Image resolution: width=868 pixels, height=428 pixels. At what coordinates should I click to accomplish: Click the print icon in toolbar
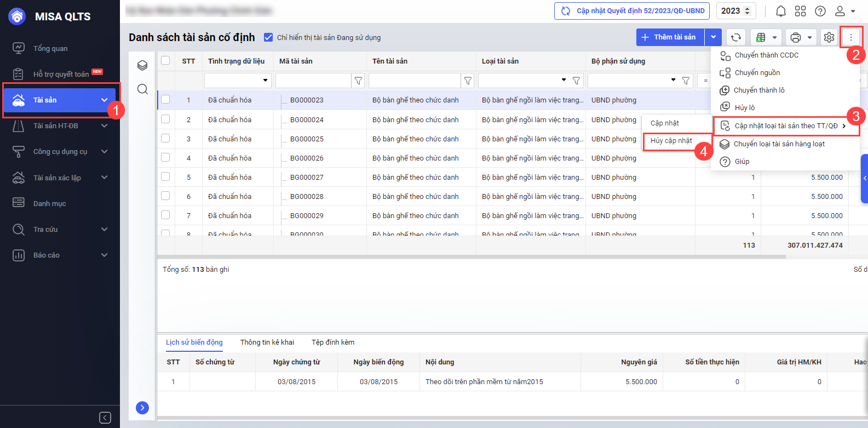(796, 37)
